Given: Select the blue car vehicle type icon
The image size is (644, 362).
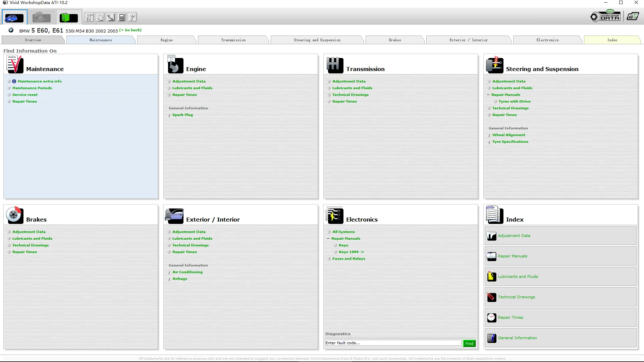Looking at the screenshot, I should (x=14, y=17).
